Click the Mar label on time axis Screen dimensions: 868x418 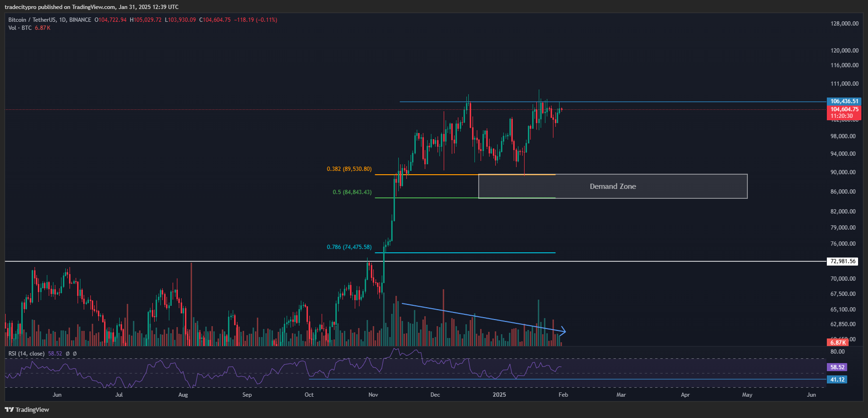click(621, 395)
